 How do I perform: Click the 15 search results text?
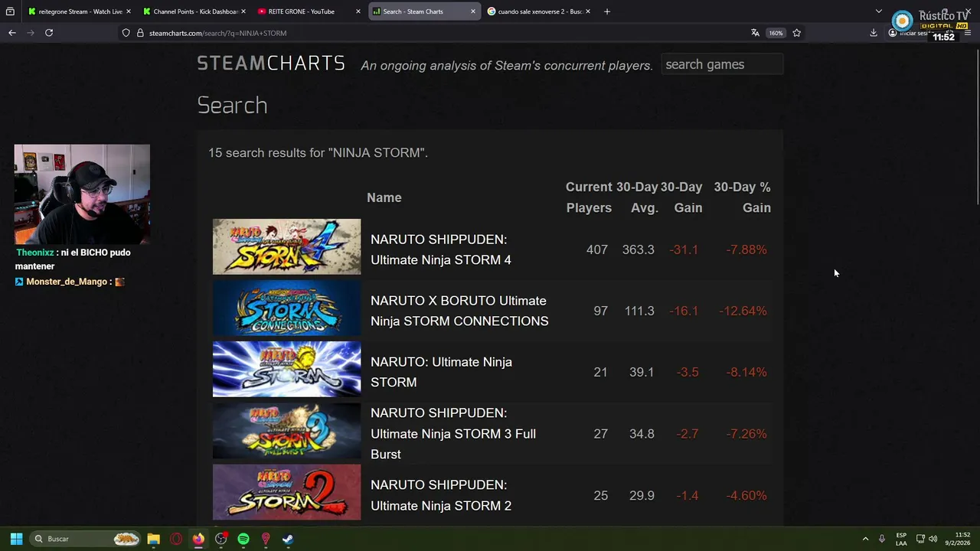pyautogui.click(x=318, y=152)
